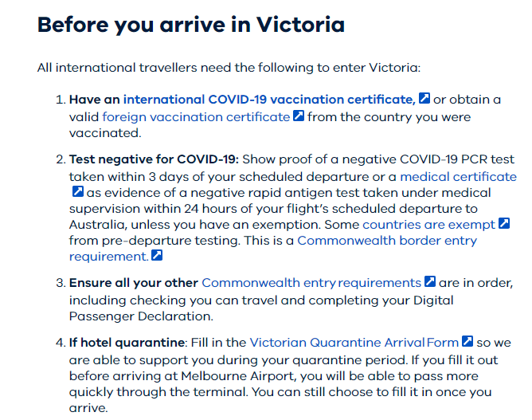The width and height of the screenshot is (532, 420).
Task: Click the "Ensure all your other" bold text
Action: tap(133, 283)
